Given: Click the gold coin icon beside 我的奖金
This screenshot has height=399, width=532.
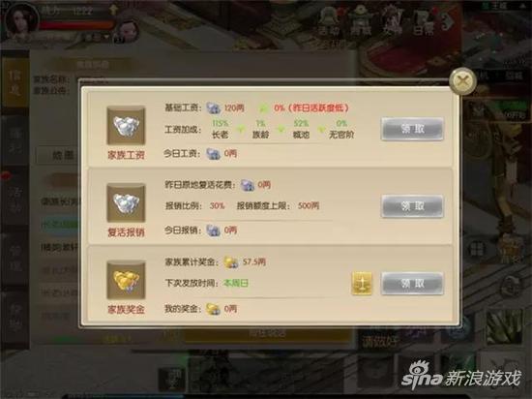Looking at the screenshot, I should point(214,309).
